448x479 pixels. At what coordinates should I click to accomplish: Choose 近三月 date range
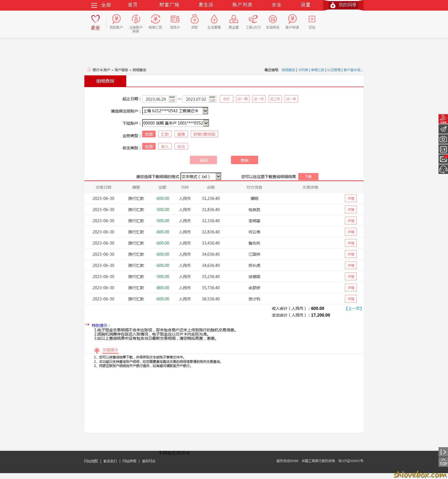[275, 99]
